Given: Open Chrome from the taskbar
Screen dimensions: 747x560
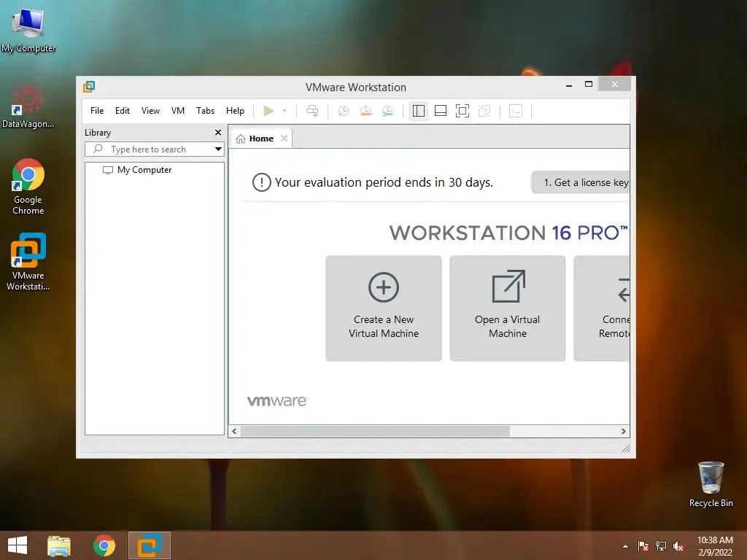Looking at the screenshot, I should (104, 545).
